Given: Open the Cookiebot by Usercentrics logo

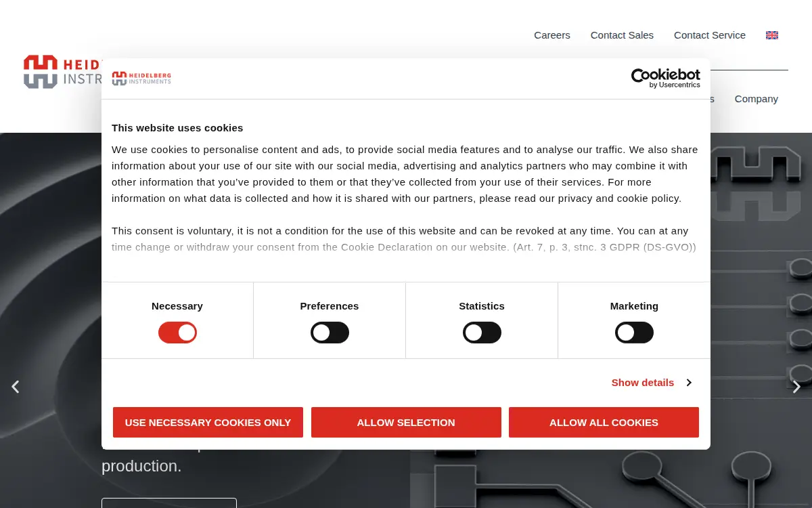Looking at the screenshot, I should (665, 79).
